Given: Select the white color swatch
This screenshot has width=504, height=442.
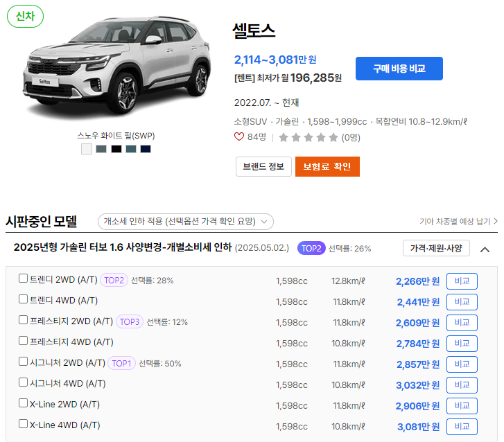Looking at the screenshot, I should point(87,149).
